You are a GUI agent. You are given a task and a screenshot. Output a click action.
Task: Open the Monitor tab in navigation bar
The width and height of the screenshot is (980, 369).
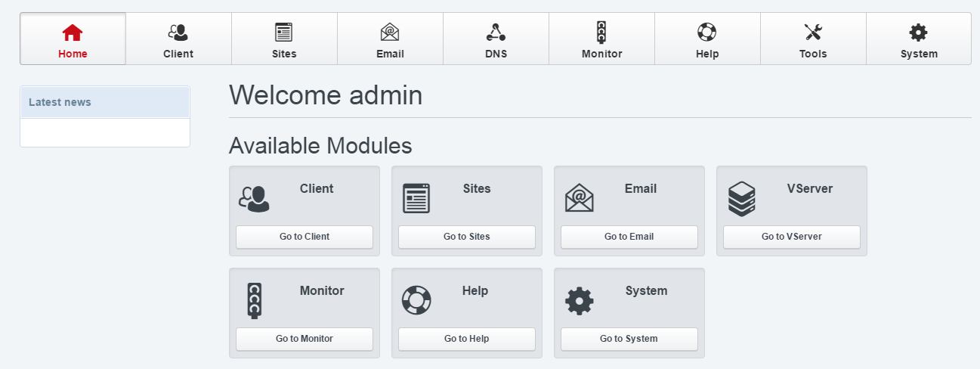click(x=601, y=39)
